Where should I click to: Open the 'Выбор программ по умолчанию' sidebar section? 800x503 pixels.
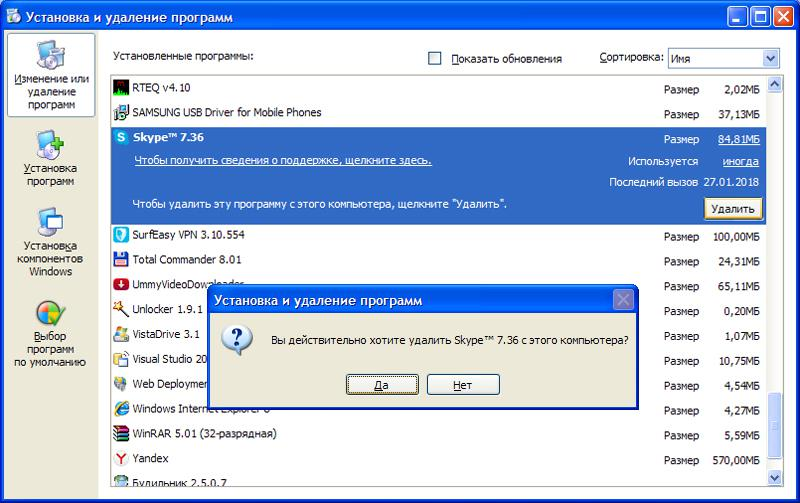[x=50, y=334]
